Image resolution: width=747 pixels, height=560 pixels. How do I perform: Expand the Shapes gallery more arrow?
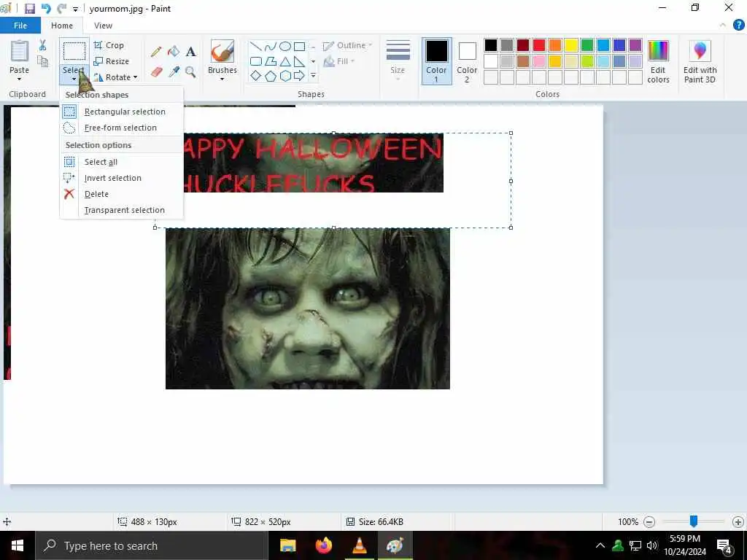313,75
